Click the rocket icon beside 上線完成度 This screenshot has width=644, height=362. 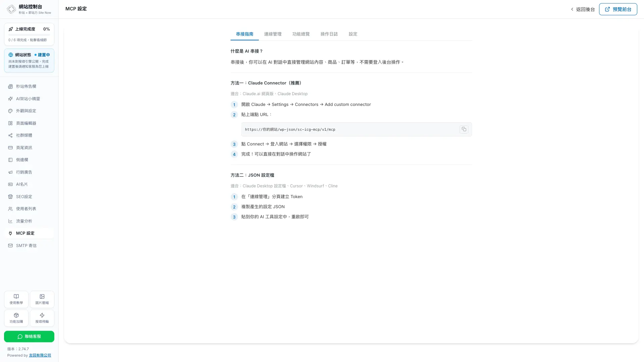tap(11, 29)
